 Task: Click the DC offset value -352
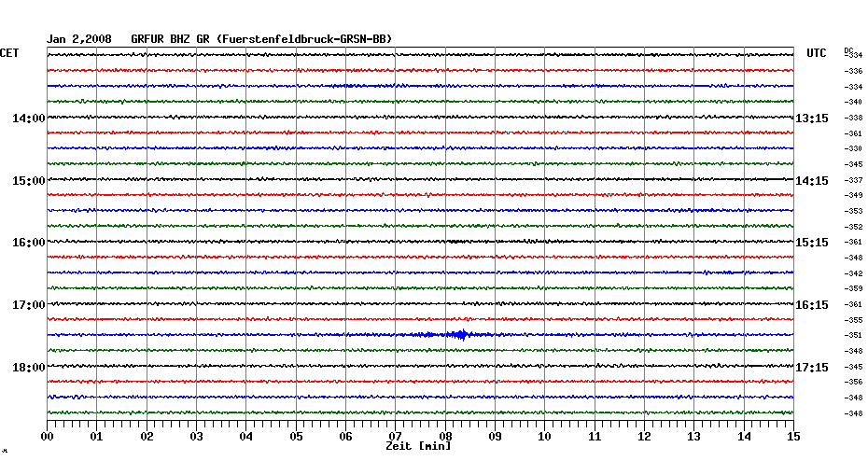coord(853,227)
